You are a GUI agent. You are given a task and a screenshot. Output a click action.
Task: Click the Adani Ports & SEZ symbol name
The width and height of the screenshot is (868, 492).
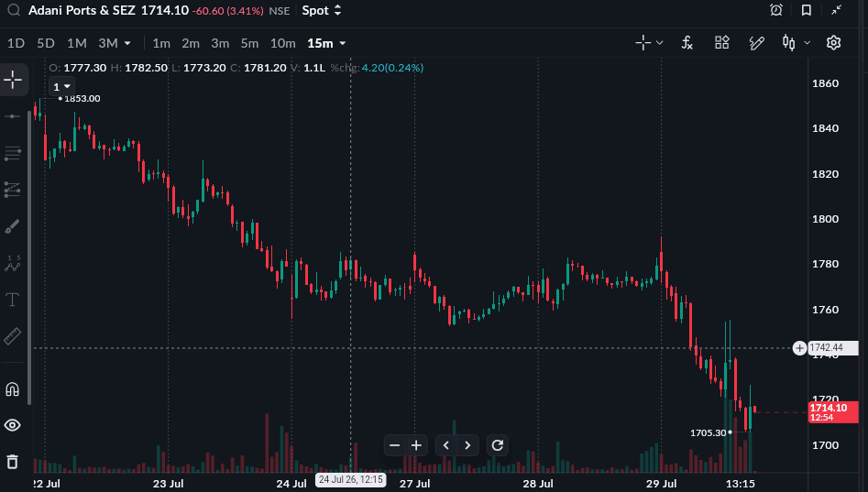pos(82,10)
